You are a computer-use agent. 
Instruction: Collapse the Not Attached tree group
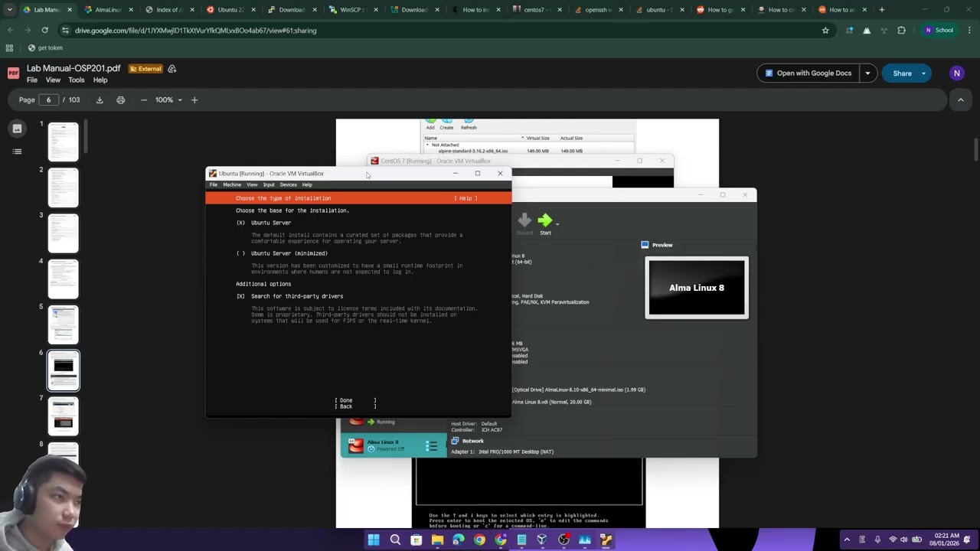click(x=428, y=145)
